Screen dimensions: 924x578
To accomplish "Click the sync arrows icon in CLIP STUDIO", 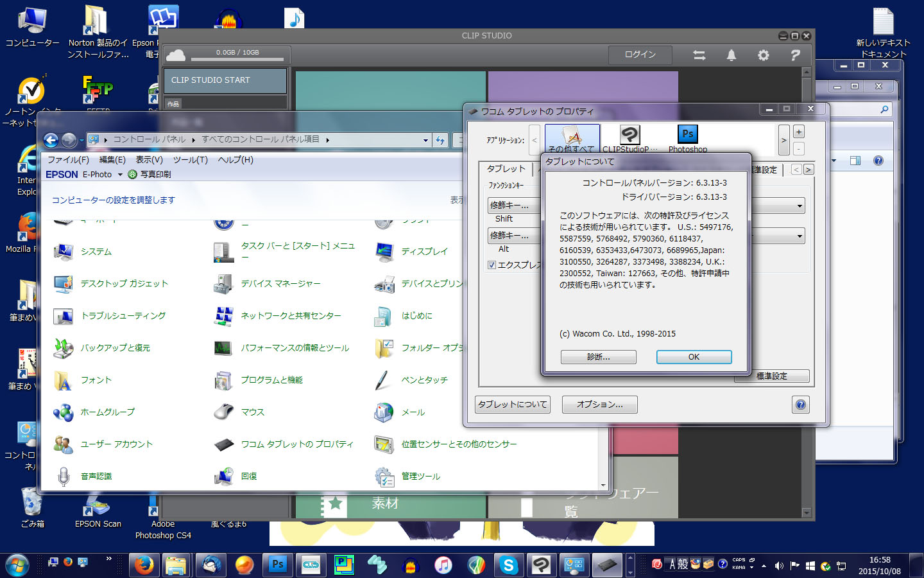I will [x=699, y=55].
